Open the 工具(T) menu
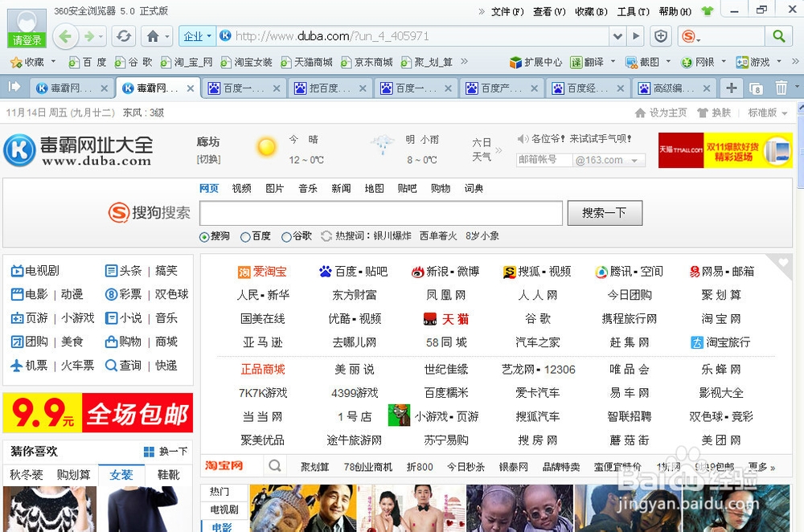Screen dimensions: 804x532 click(x=633, y=11)
